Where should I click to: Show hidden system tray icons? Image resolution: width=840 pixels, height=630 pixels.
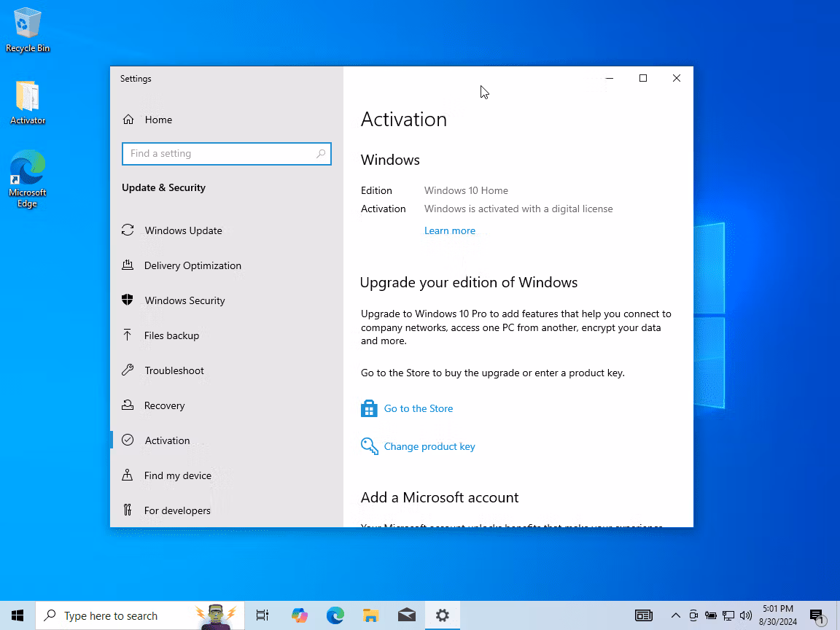(675, 615)
